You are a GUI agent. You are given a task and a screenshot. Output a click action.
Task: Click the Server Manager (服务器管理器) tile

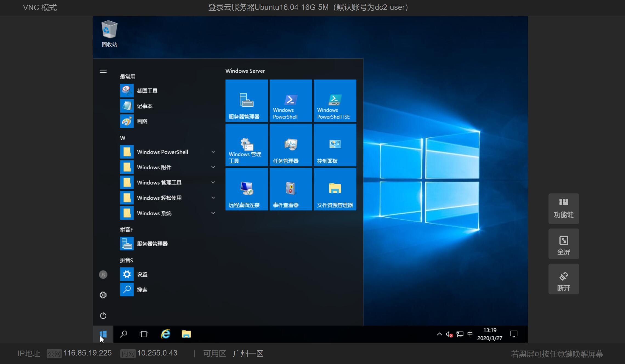point(247,101)
